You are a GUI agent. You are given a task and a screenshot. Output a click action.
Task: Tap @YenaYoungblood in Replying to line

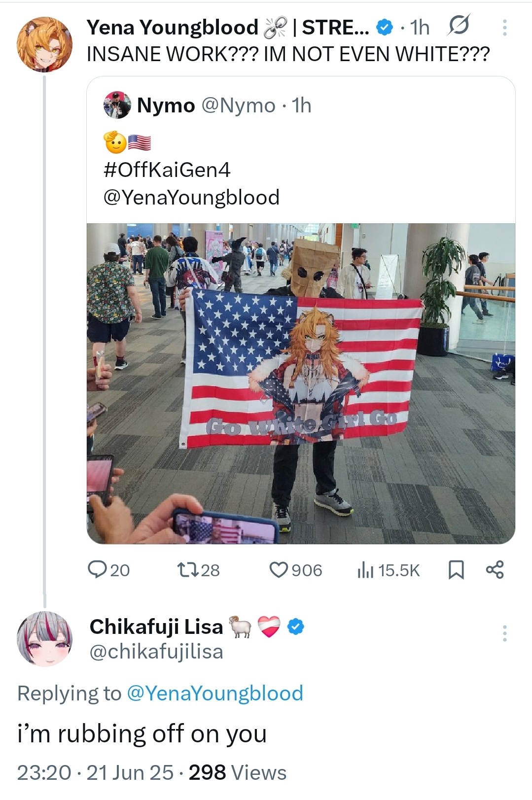215,694
